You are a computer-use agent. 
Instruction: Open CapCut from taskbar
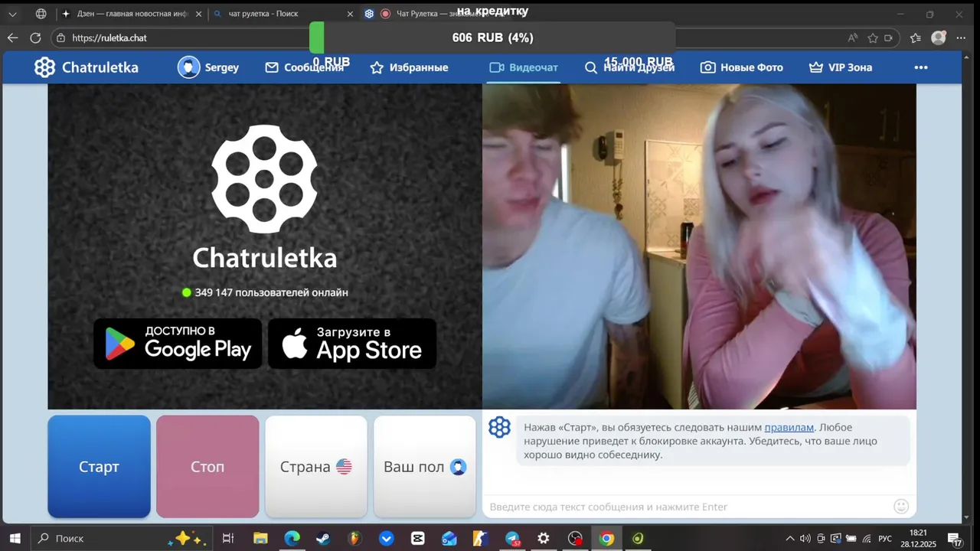[x=417, y=539]
